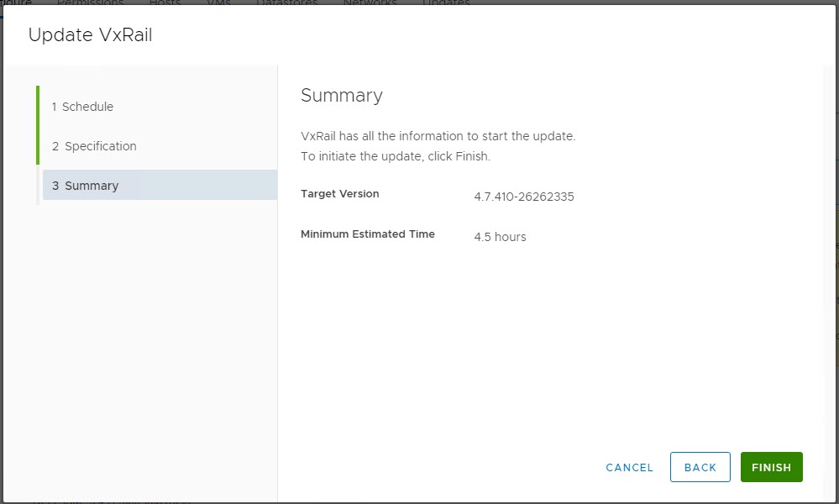Click the Target Version label
This screenshot has height=504, width=839.
click(340, 194)
